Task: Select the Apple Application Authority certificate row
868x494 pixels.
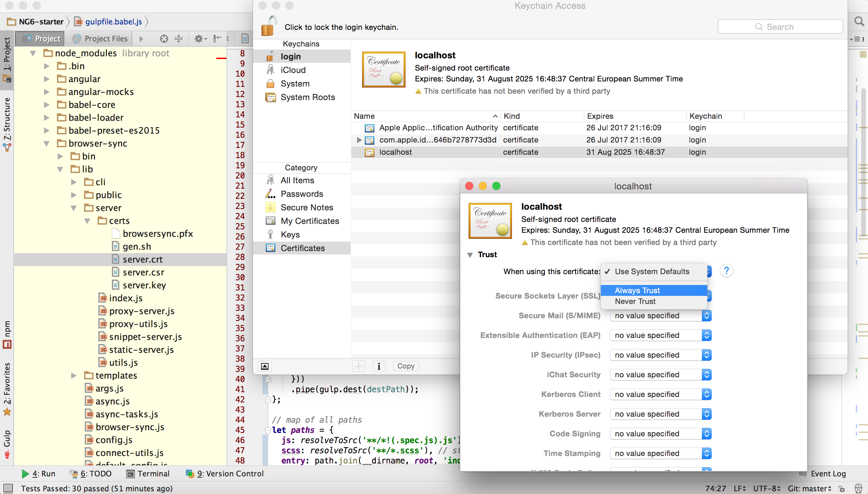Action: 599,128
